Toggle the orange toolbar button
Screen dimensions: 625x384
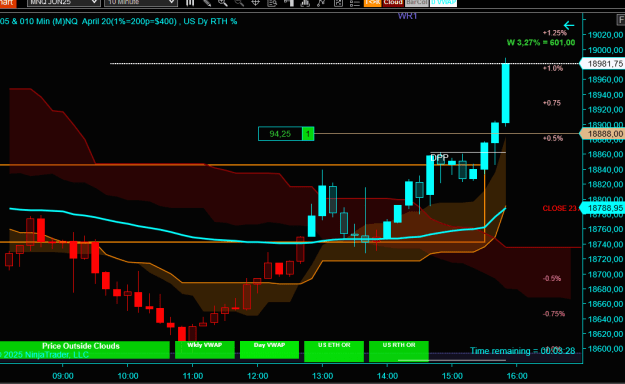click(x=372, y=2)
